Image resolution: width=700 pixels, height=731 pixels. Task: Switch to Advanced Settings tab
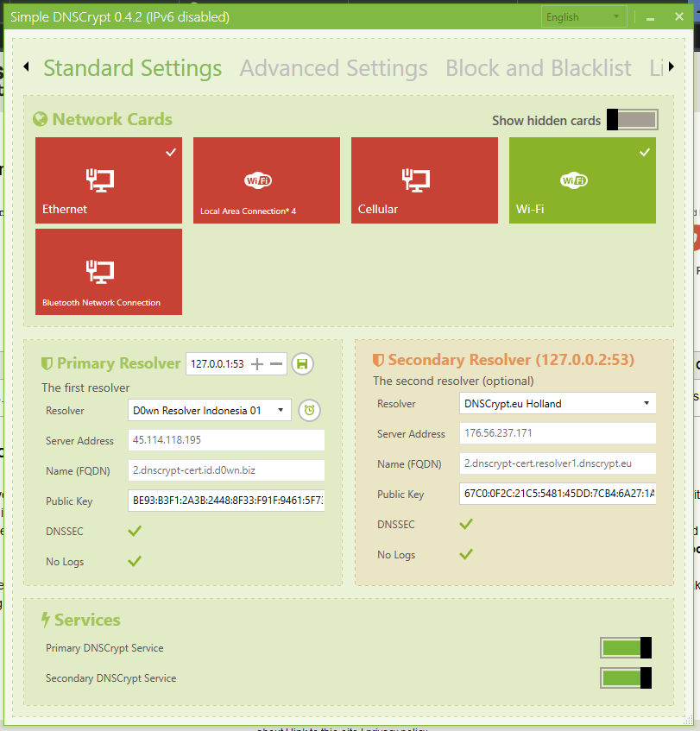[x=333, y=68]
